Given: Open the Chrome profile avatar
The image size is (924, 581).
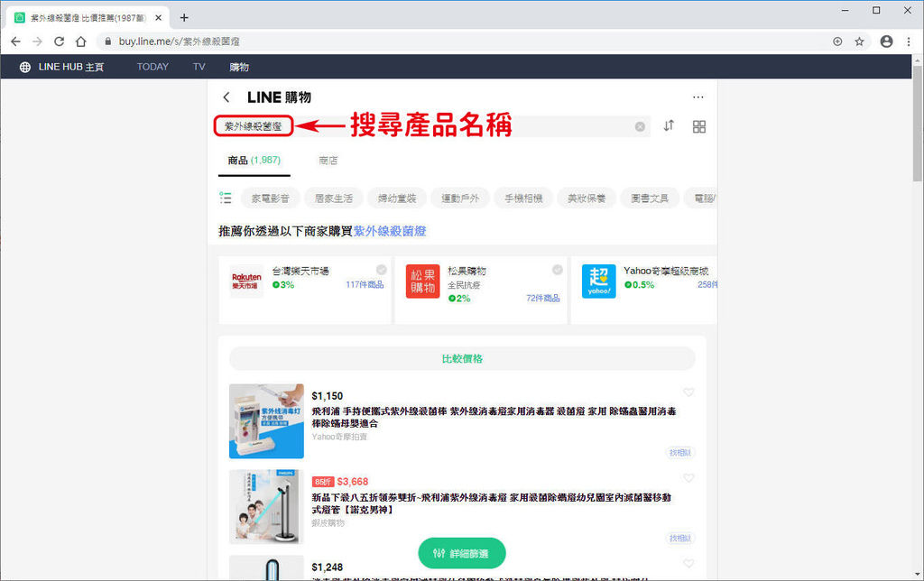Looking at the screenshot, I should click(886, 41).
